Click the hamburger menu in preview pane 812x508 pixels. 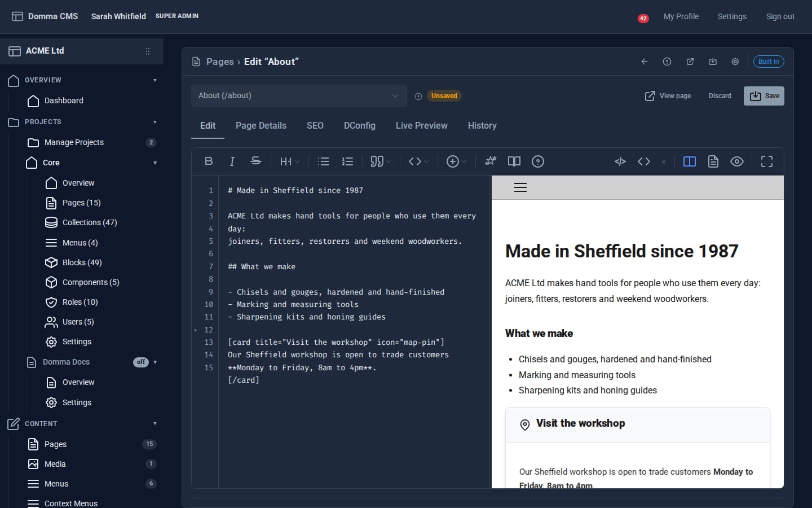coord(520,187)
